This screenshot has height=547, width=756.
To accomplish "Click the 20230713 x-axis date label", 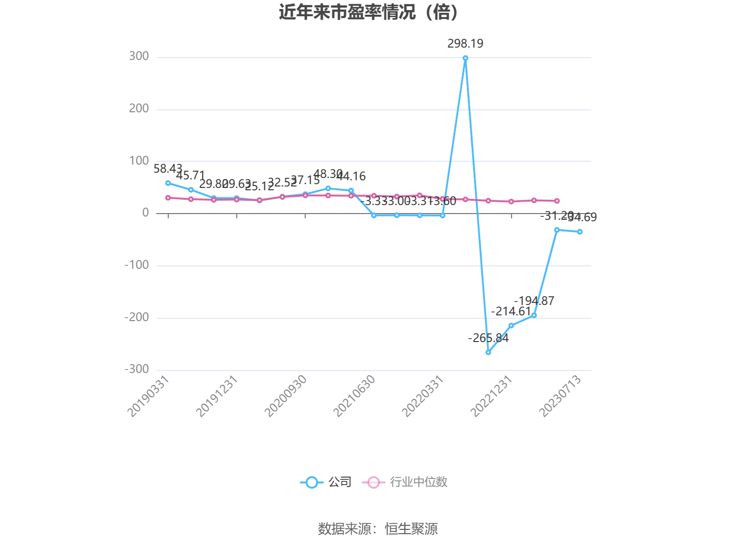I will pyautogui.click(x=561, y=396).
